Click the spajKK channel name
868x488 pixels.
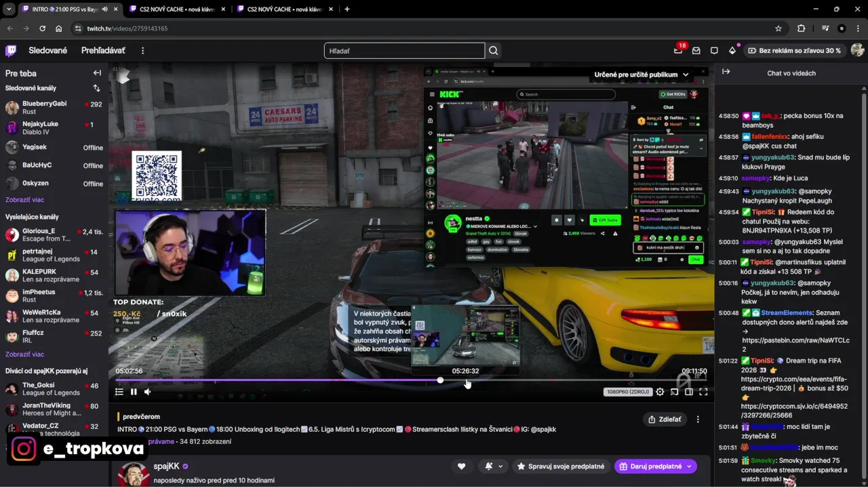click(x=166, y=466)
